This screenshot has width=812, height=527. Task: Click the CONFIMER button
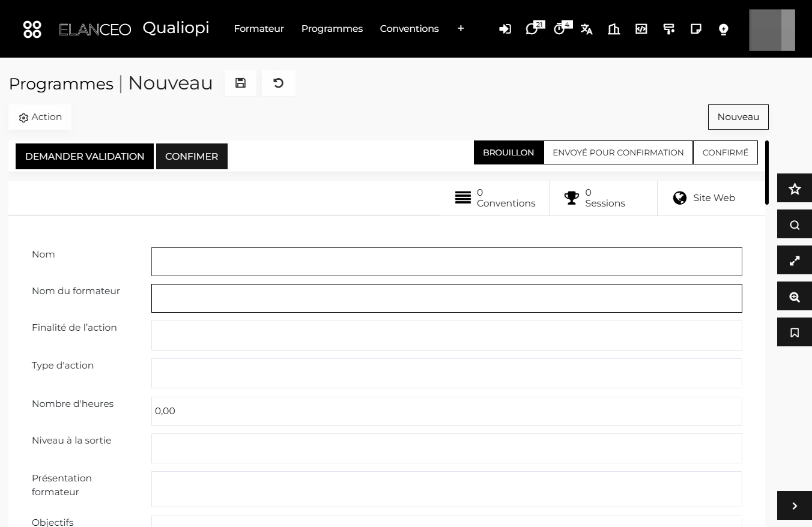coord(192,156)
